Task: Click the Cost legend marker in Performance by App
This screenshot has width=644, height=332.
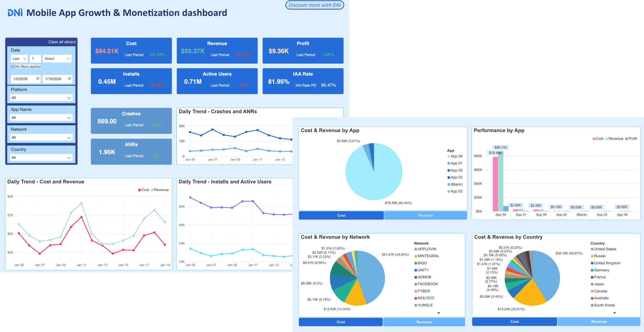Action: click(x=594, y=139)
